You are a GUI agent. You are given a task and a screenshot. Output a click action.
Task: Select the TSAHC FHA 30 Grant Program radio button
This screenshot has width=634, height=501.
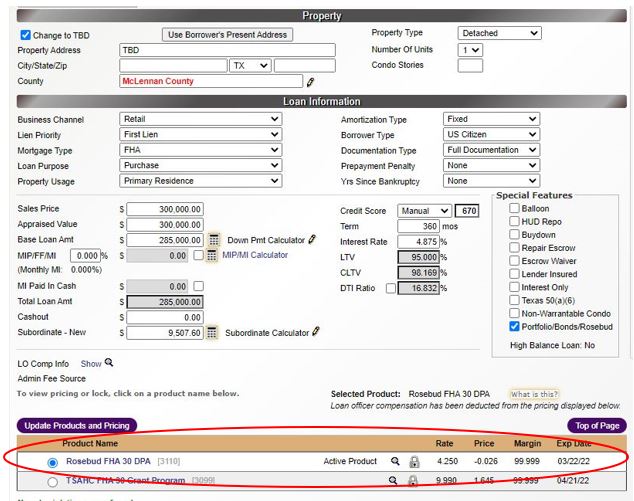[x=53, y=481]
